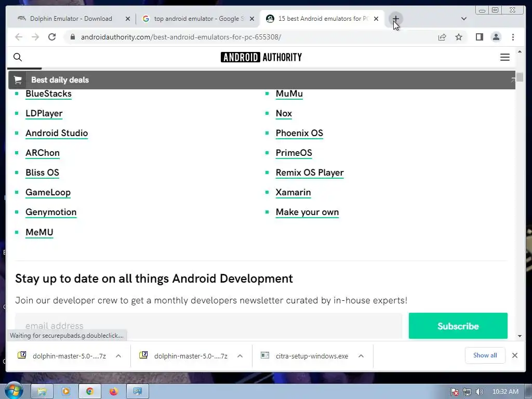Go to the PrimeOS link
The image size is (532, 399).
(294, 153)
